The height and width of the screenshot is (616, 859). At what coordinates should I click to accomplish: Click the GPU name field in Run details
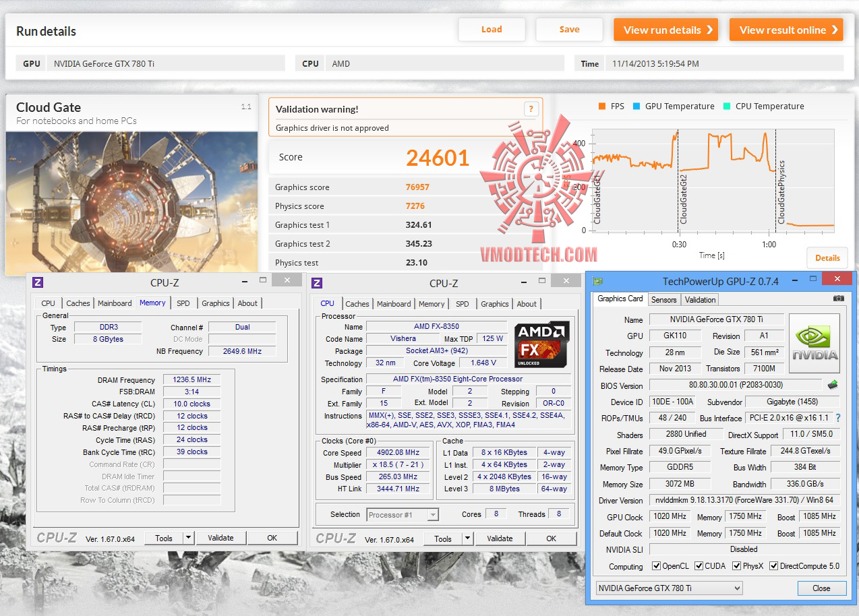(x=166, y=63)
